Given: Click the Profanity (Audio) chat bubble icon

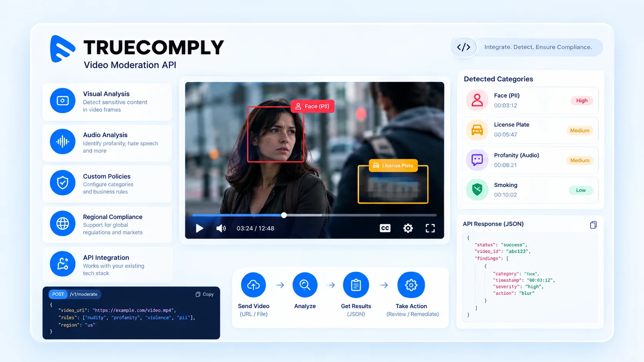Looking at the screenshot, I should pos(477,160).
